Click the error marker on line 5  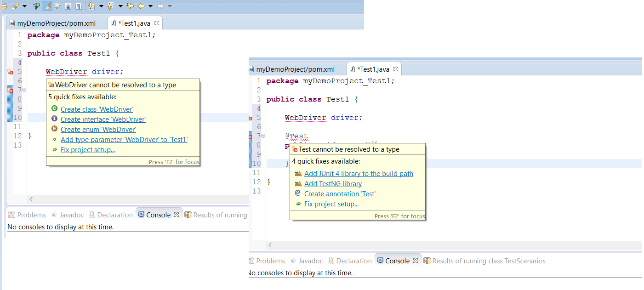point(10,72)
